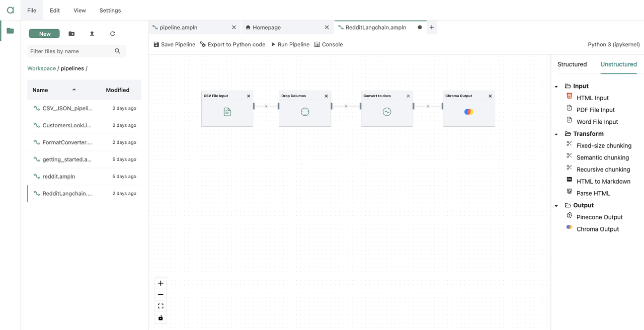
Task: Click the CSV File Input node icon
Action: pos(227,112)
